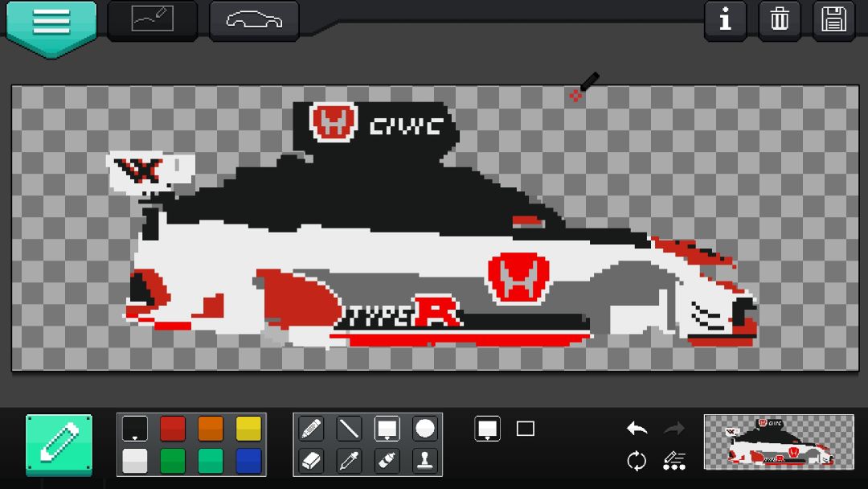Save the drawing with floppy icon

tap(833, 20)
